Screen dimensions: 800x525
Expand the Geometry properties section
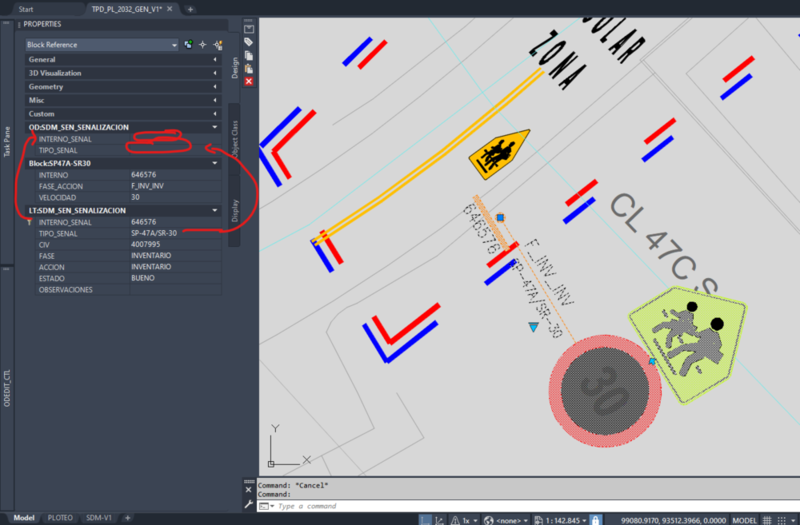(x=215, y=87)
